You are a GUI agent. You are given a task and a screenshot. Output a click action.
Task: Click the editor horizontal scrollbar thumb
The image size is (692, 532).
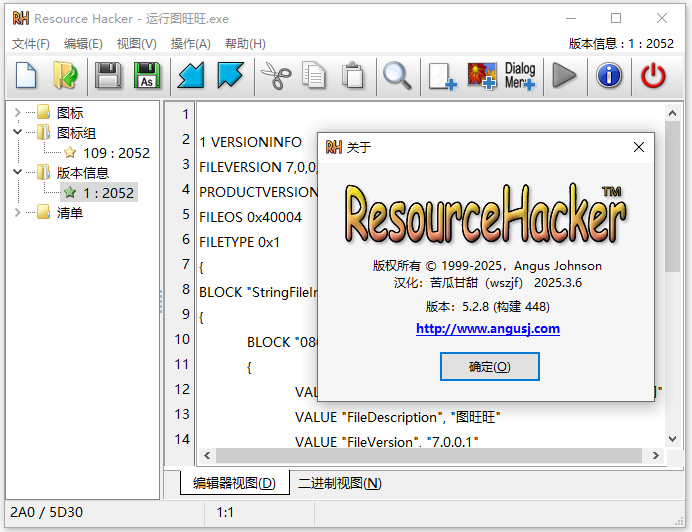[x=428, y=455]
